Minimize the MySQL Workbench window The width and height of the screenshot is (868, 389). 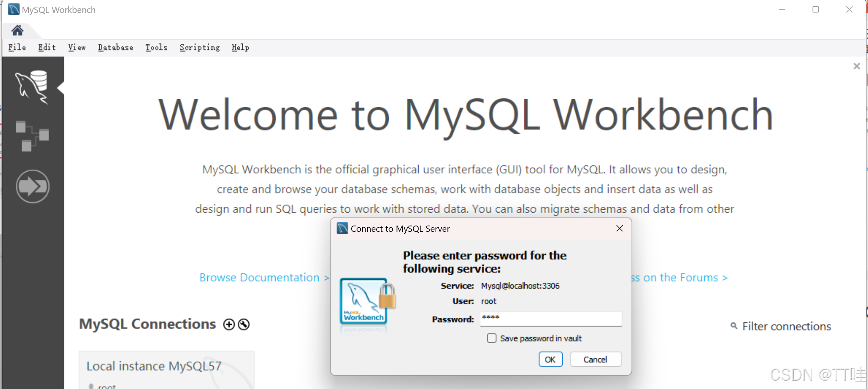pyautogui.click(x=782, y=9)
